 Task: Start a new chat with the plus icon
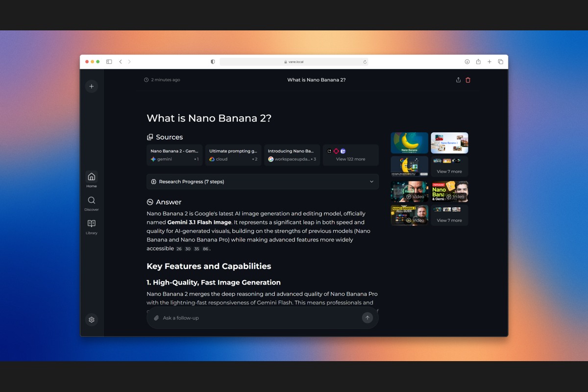(x=91, y=86)
